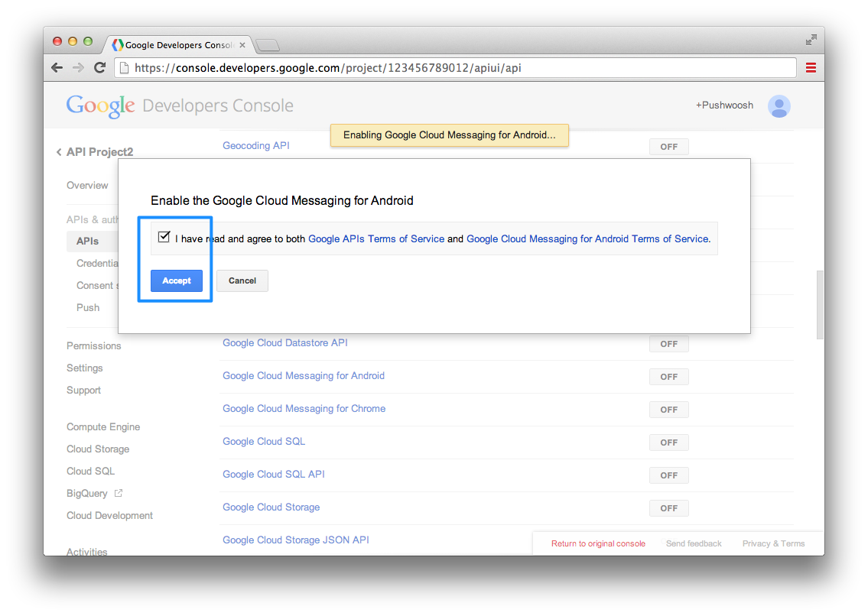868x616 pixels.
Task: Click the Enabling Google Cloud Messaging notification
Action: [x=450, y=135]
